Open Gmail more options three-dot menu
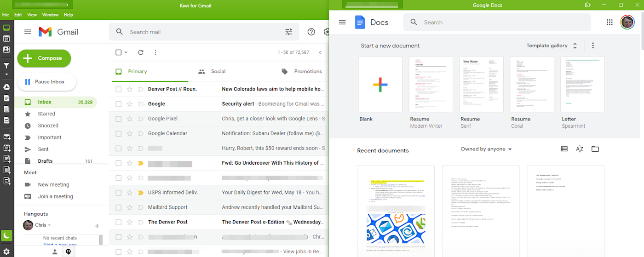Image resolution: width=644 pixels, height=257 pixels. click(155, 52)
